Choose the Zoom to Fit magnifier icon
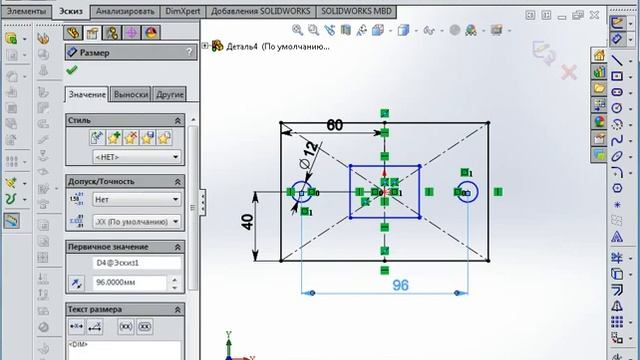Screen dimensions: 640x360 click(x=298, y=30)
